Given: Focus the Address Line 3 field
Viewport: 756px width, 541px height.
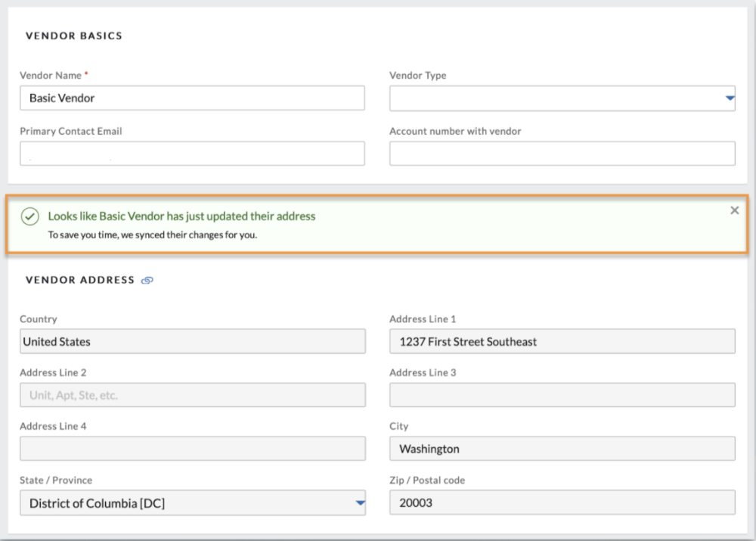Looking at the screenshot, I should (x=562, y=395).
